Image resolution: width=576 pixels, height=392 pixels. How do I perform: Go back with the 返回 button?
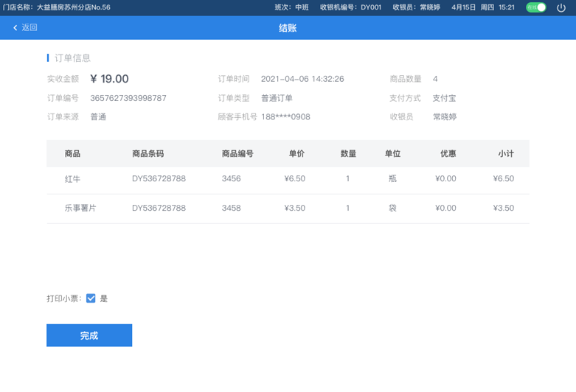point(25,27)
